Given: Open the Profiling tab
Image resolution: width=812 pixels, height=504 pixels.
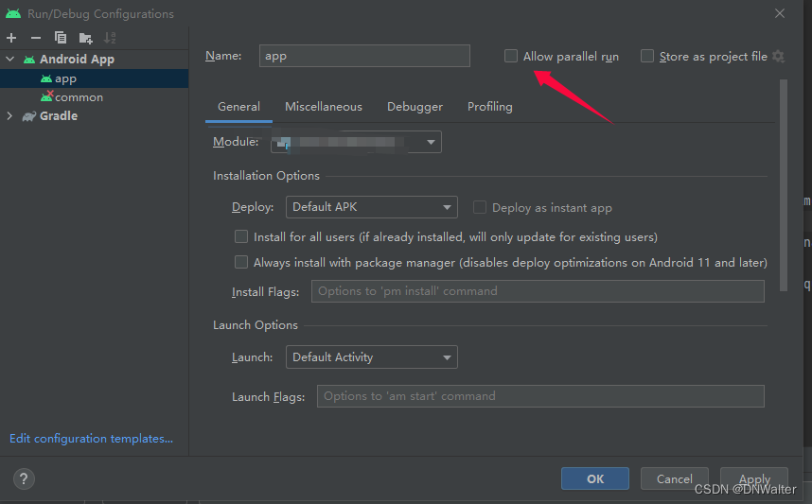Looking at the screenshot, I should coord(490,107).
